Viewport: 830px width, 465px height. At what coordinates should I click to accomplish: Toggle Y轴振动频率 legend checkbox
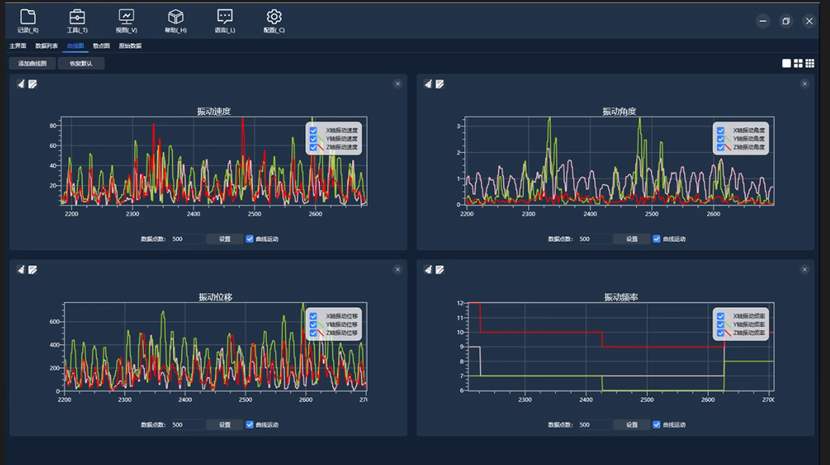[x=721, y=324]
